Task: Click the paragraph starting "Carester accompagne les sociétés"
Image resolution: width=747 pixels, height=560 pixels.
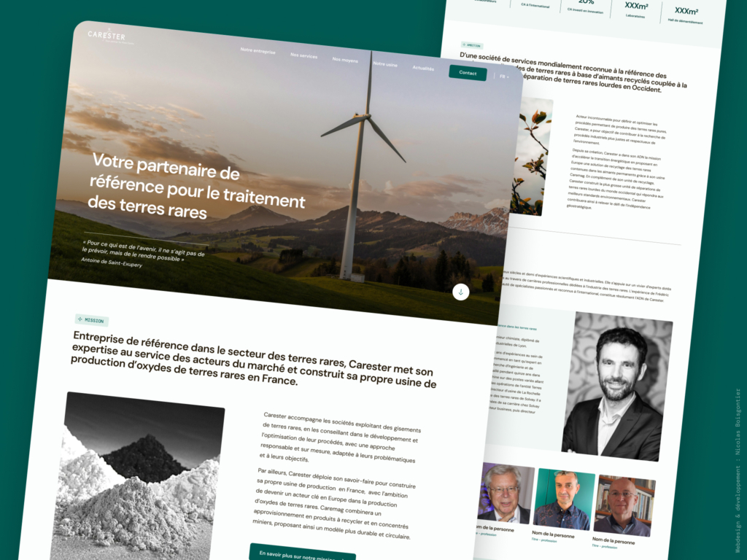Action: (x=339, y=437)
